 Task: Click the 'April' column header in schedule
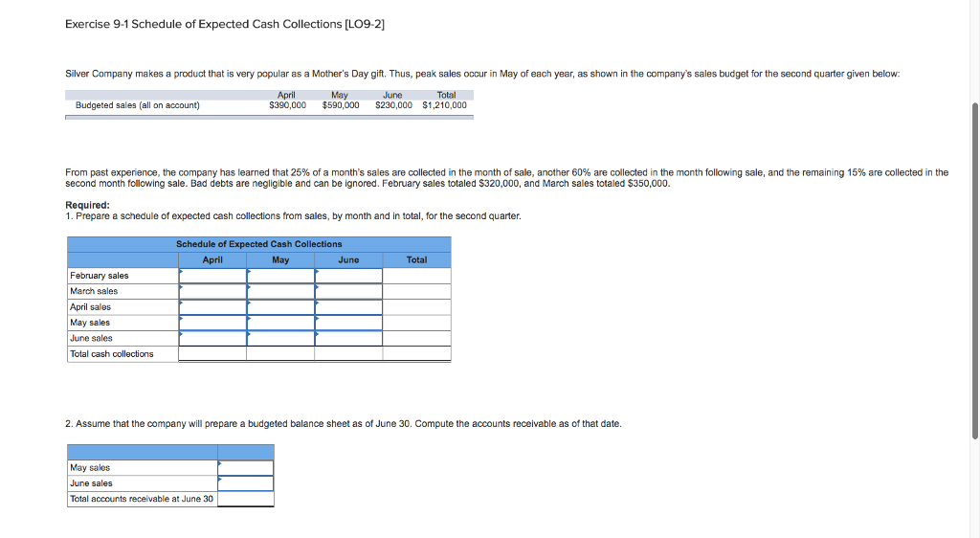tap(212, 260)
